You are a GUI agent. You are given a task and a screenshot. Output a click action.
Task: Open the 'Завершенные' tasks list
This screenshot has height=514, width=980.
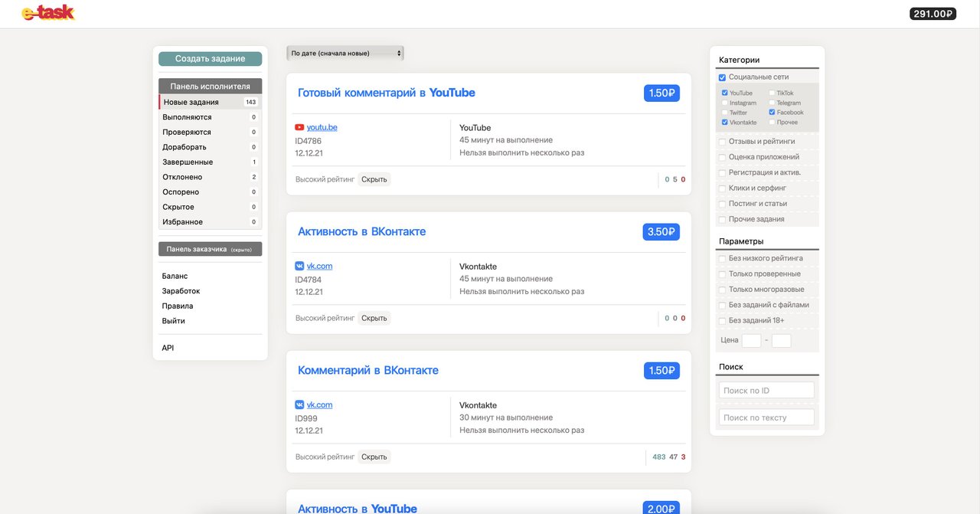pyautogui.click(x=188, y=162)
